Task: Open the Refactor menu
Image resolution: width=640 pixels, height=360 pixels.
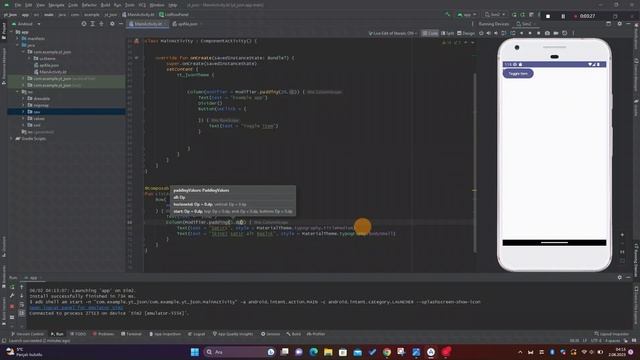Action: click(x=89, y=5)
